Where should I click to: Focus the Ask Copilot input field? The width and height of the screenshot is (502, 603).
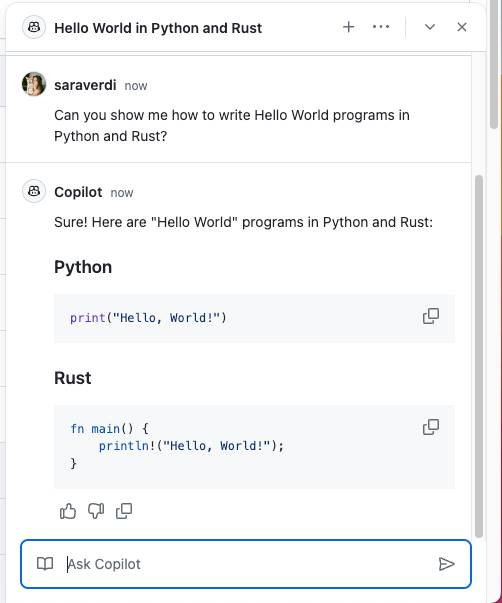click(246, 564)
